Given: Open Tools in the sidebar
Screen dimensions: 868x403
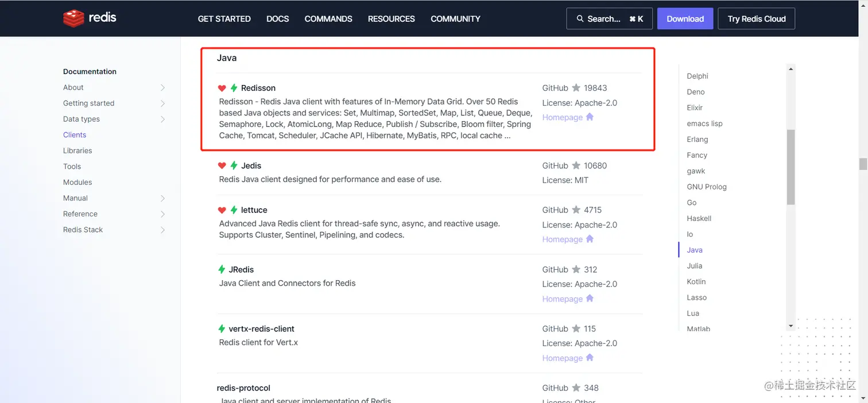Looking at the screenshot, I should click(72, 166).
